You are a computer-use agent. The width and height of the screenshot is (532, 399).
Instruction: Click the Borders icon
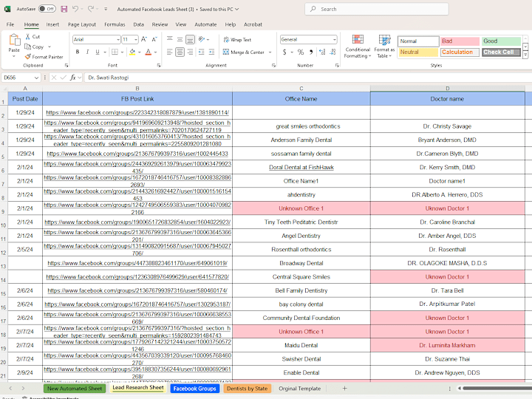tap(115, 52)
